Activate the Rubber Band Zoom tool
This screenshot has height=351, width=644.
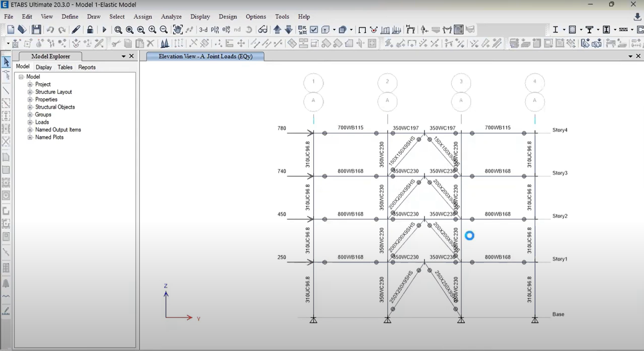point(118,30)
